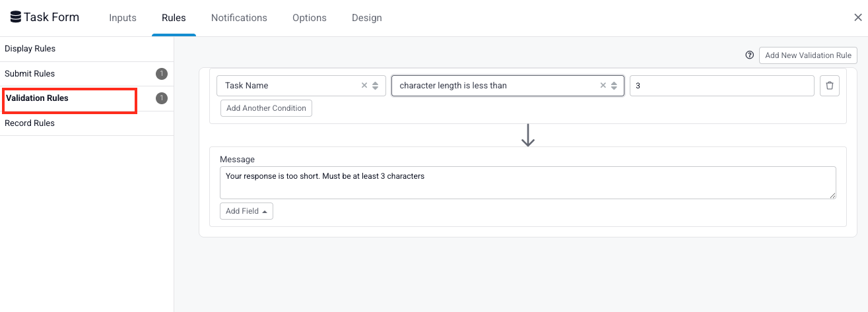Select Display Rules in the sidebar
The height and width of the screenshot is (312, 868).
click(30, 49)
